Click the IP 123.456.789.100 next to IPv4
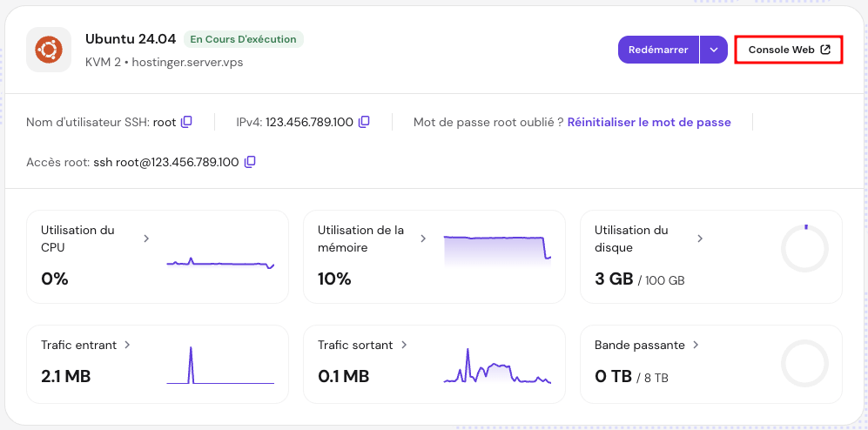Screen dimensions: 868x430 (x=309, y=123)
